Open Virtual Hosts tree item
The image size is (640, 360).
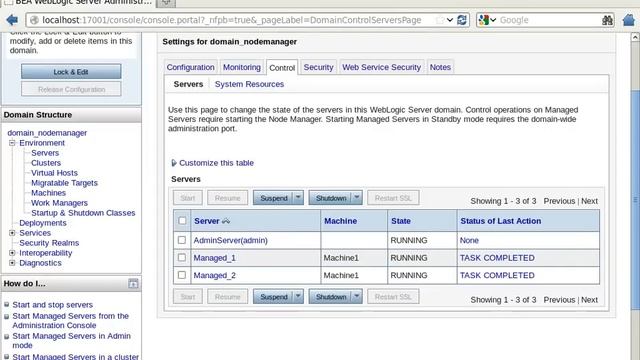pos(54,173)
